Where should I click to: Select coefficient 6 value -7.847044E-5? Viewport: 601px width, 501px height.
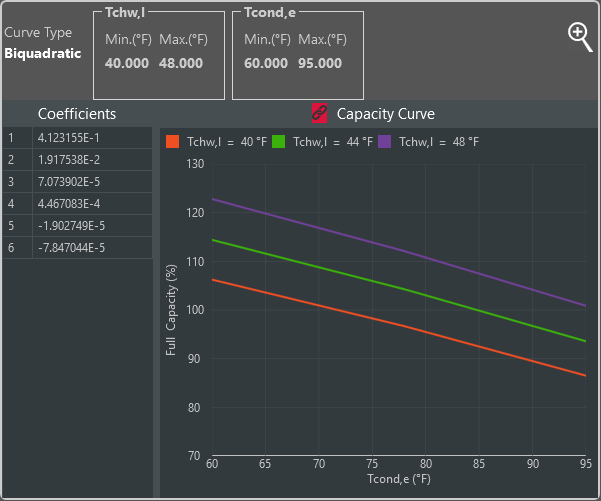pos(70,248)
